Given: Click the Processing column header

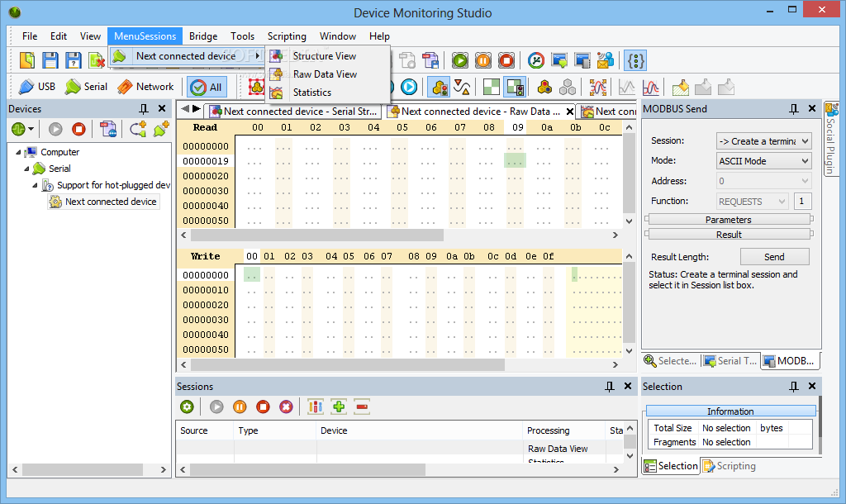Looking at the screenshot, I should [564, 430].
